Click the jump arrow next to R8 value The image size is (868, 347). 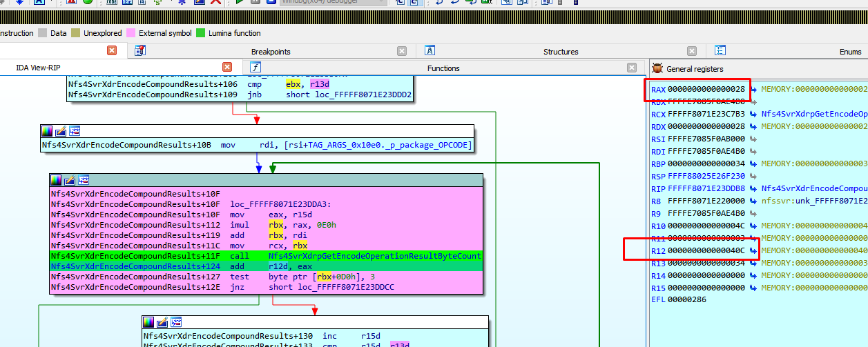(754, 201)
